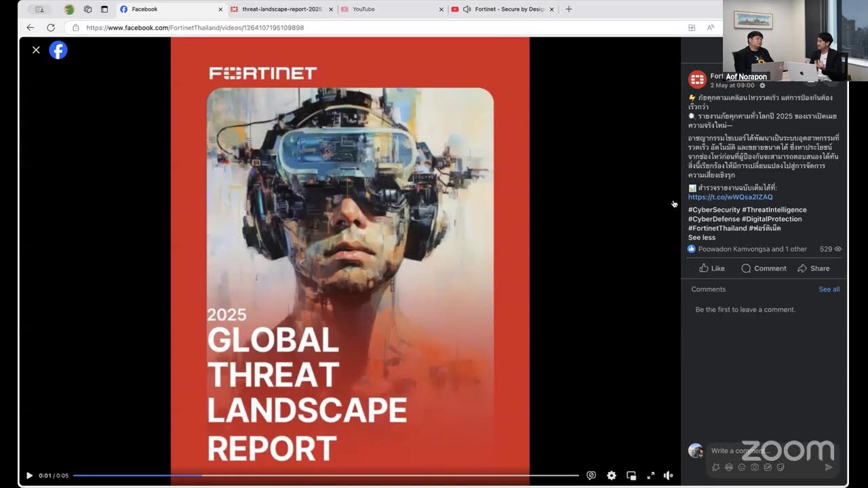Toggle the read aloud icon
868x488 pixels.
pos(710,28)
